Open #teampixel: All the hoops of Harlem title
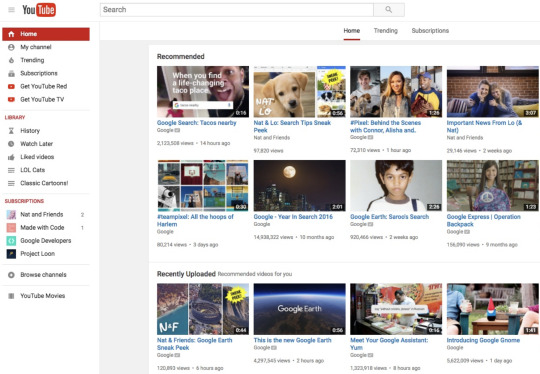 tap(195, 220)
